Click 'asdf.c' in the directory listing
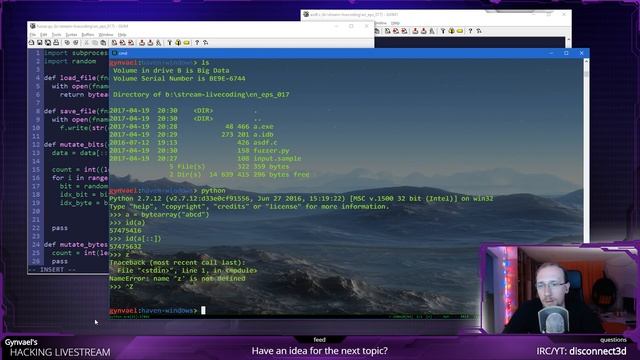640x360 pixels. (x=265, y=142)
